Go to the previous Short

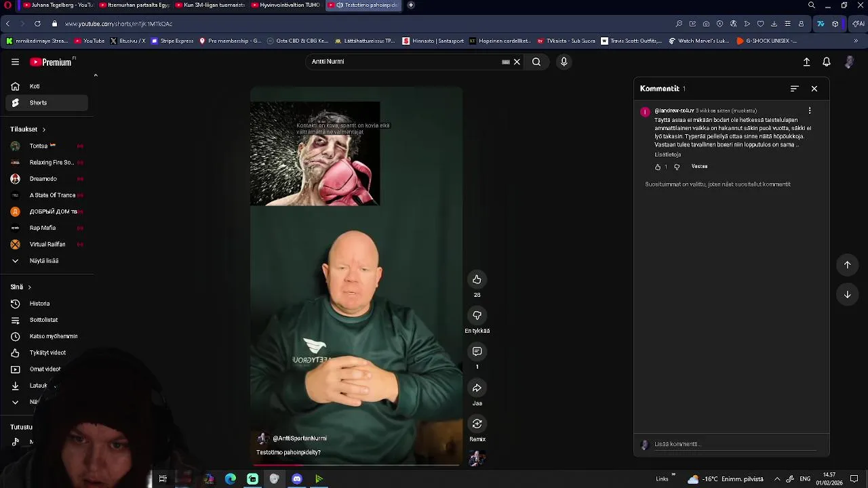tap(847, 265)
